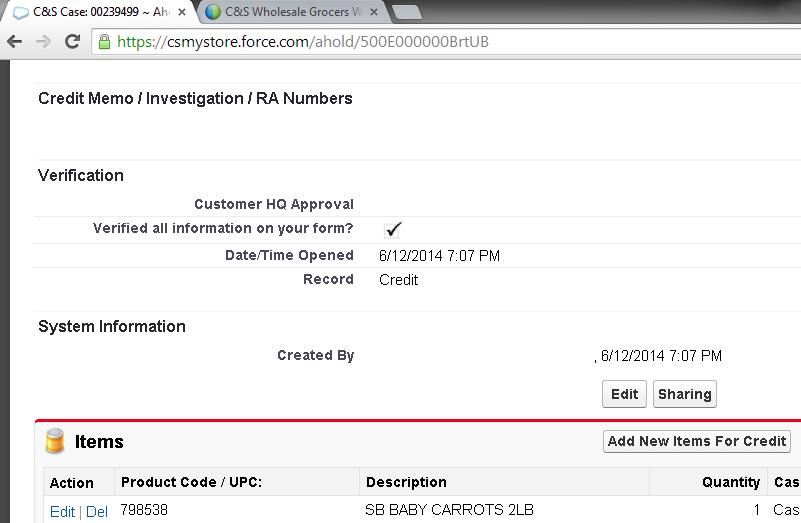This screenshot has height=523, width=801.
Task: Toggle the 'Verified all information' checkbox
Action: click(393, 229)
